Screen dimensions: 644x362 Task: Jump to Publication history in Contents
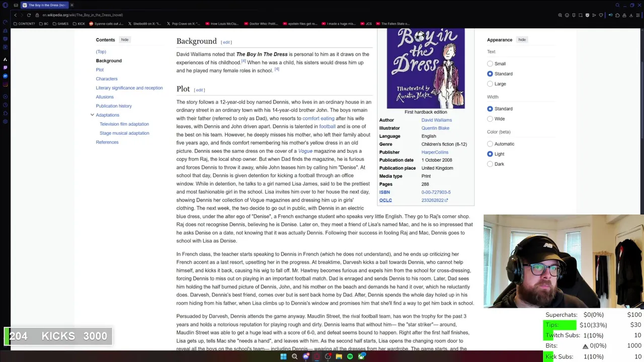pyautogui.click(x=114, y=106)
